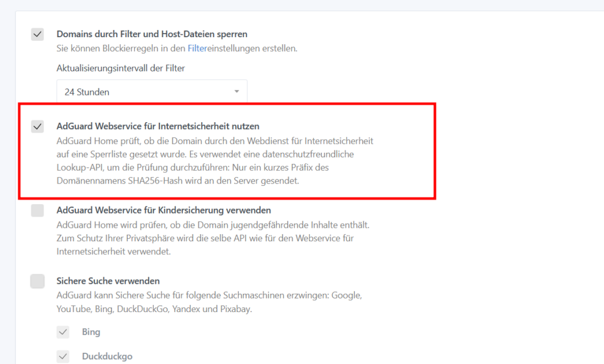604x364 pixels.
Task: Uncheck Domains durch Filter und Host-Dateien sperren
Action: 37,34
